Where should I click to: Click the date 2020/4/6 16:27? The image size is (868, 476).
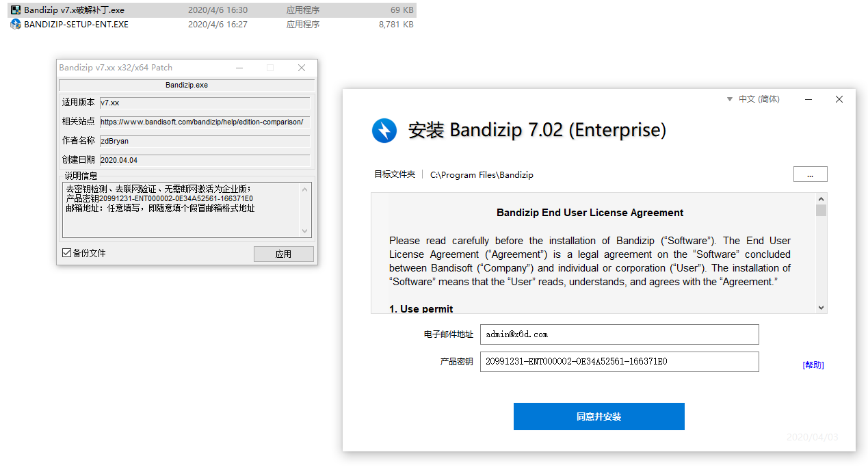point(218,24)
